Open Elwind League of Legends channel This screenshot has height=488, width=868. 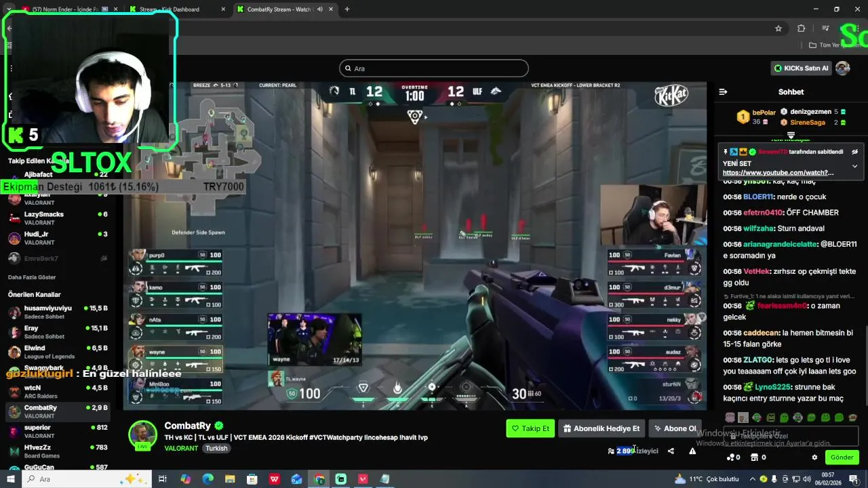tap(57, 352)
